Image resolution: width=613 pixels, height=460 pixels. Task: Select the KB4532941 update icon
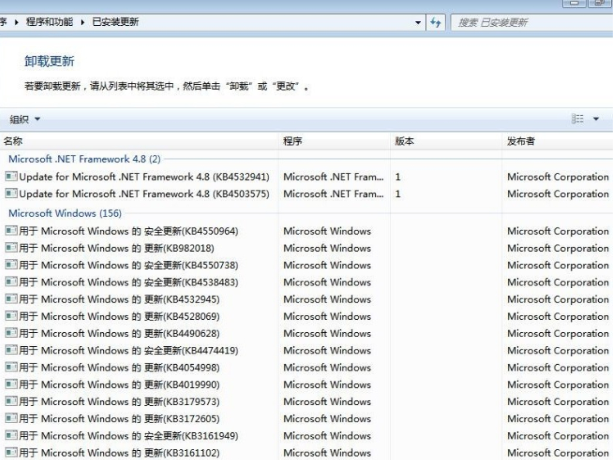click(x=11, y=177)
